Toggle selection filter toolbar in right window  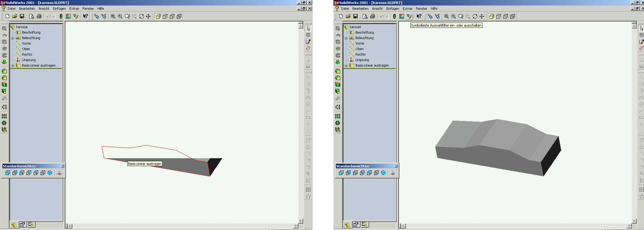pyautogui.click(x=409, y=16)
